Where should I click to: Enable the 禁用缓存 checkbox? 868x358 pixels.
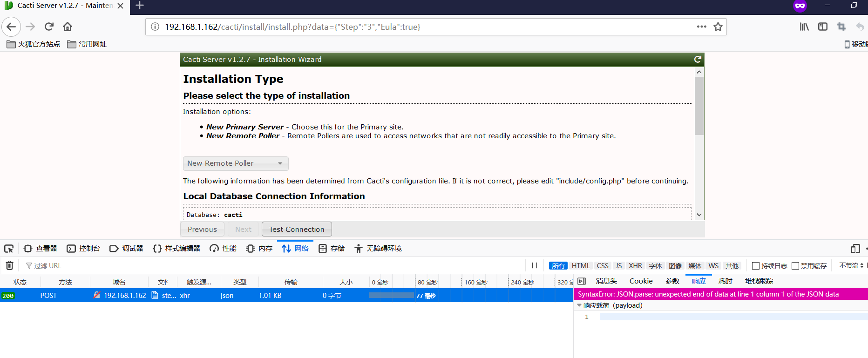click(x=795, y=265)
